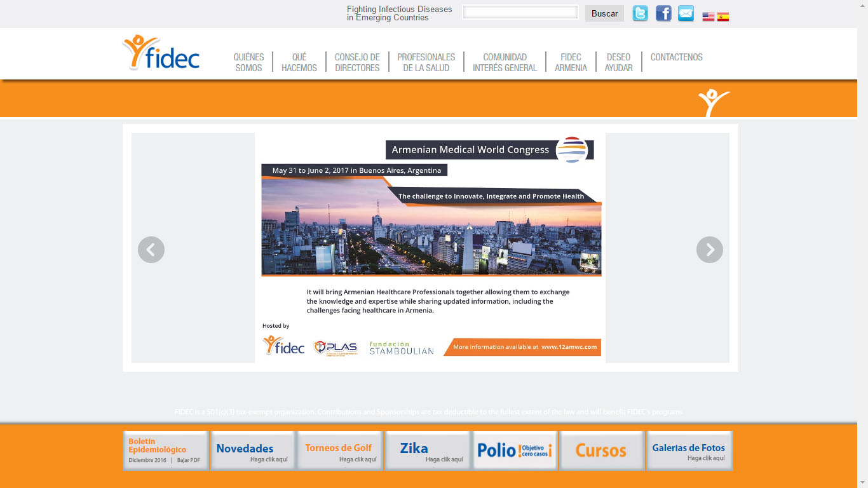The width and height of the screenshot is (868, 488).
Task: Open the Torneos de Golf tile
Action: coord(340,451)
